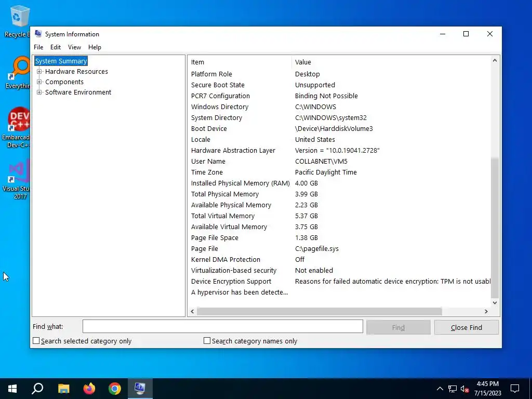Click System Information taskbar button
This screenshot has width=532, height=399.
pos(140,389)
